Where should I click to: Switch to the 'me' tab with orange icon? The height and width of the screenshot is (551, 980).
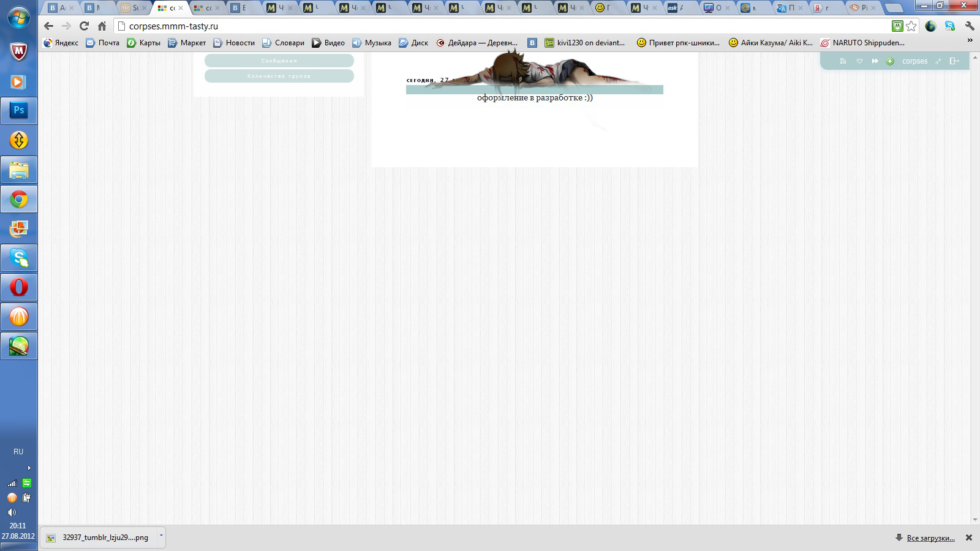(x=134, y=8)
